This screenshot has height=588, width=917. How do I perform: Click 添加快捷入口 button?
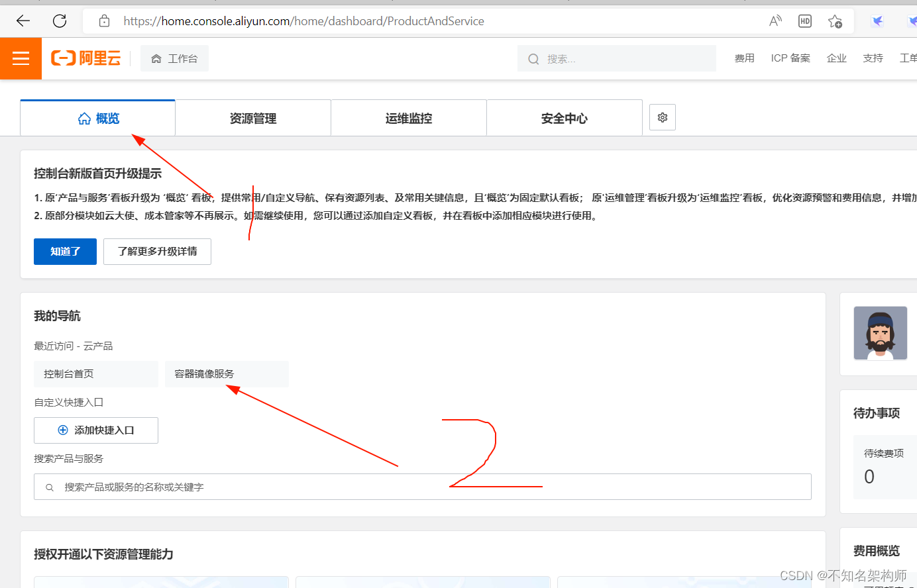tap(96, 430)
